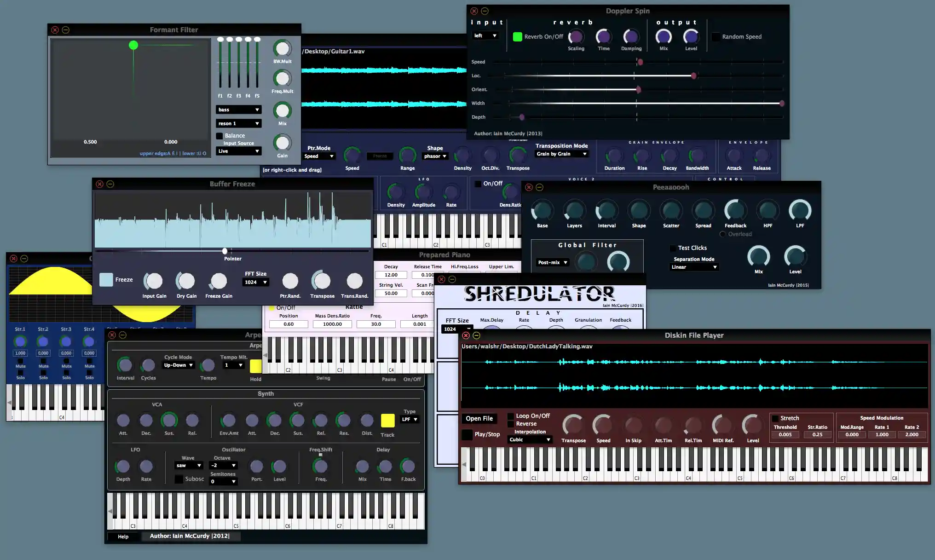This screenshot has height=560, width=935.
Task: Click the Position input field in Prepared Piano
Action: click(x=288, y=324)
